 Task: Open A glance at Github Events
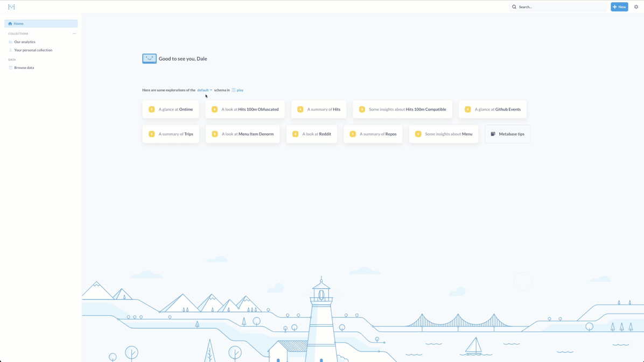[x=493, y=109]
